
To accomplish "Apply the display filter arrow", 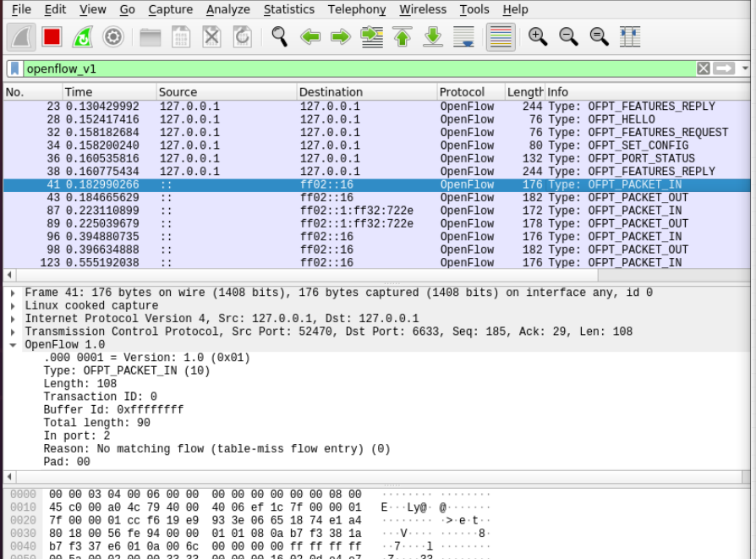I will tap(724, 69).
